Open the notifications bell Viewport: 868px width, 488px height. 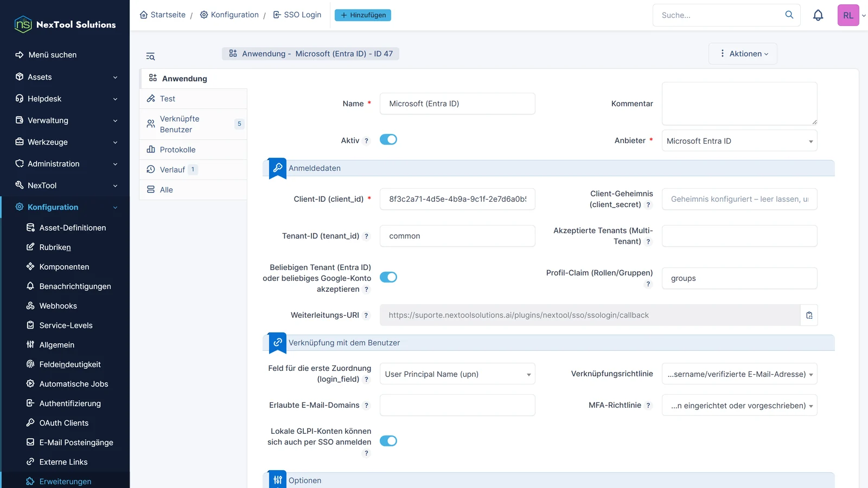pyautogui.click(x=818, y=15)
